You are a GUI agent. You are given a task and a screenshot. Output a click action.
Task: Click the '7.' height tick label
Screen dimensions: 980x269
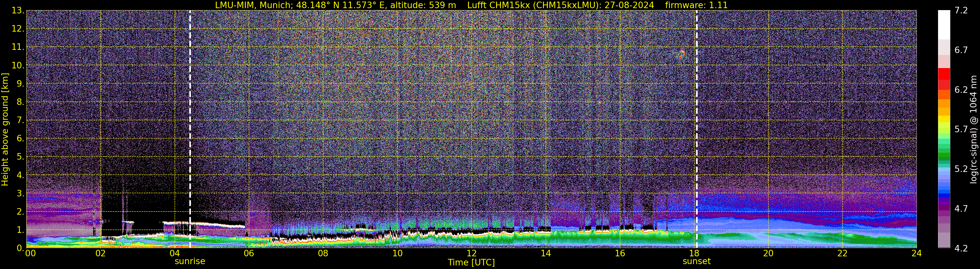(20, 120)
